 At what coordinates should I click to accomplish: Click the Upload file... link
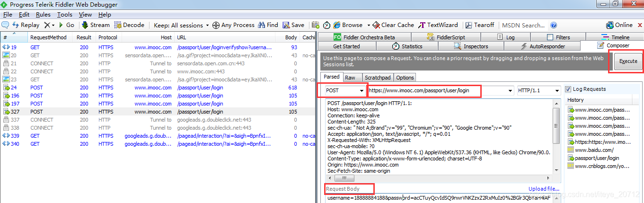click(544, 189)
